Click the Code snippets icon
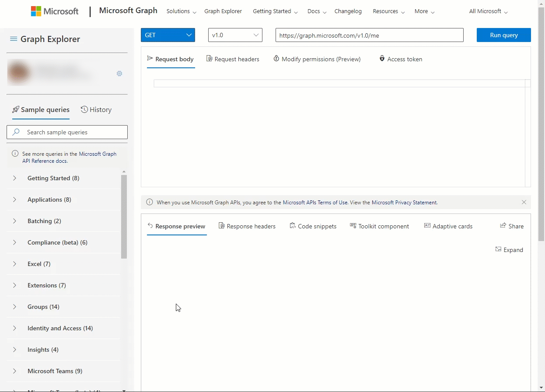This screenshot has width=545, height=392. (293, 226)
